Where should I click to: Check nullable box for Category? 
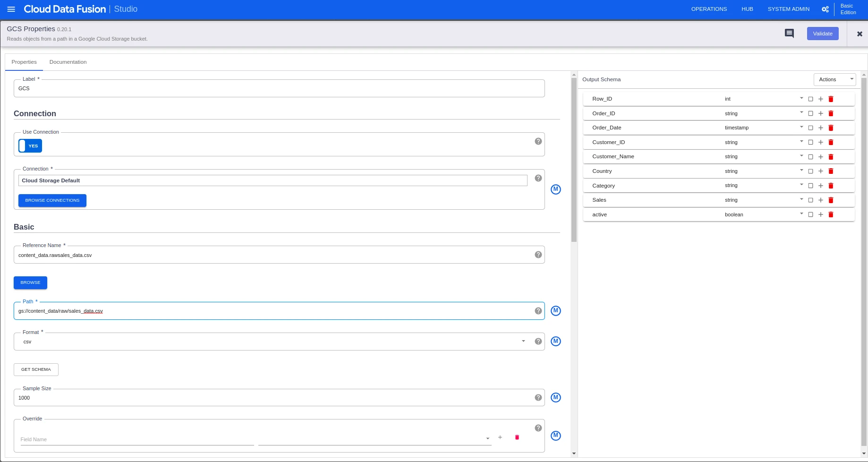click(x=811, y=186)
